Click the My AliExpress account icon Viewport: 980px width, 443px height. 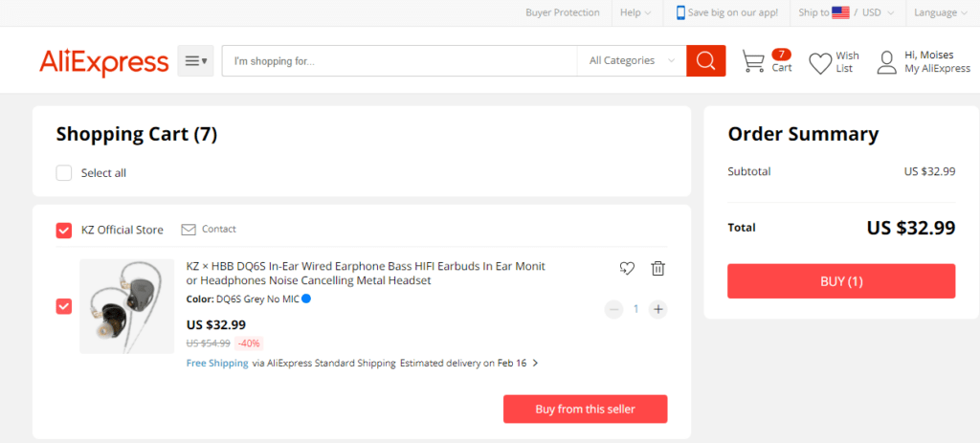coord(886,62)
